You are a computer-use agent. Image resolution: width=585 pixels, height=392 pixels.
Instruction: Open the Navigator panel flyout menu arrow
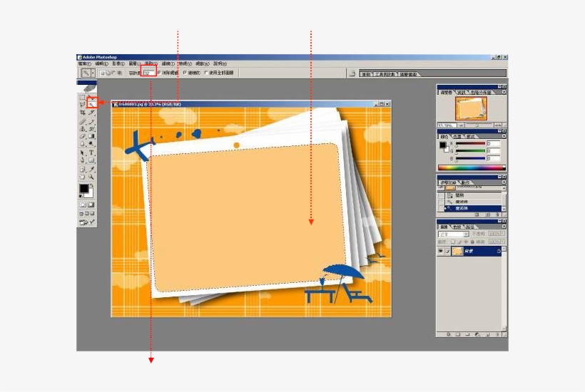click(x=504, y=92)
